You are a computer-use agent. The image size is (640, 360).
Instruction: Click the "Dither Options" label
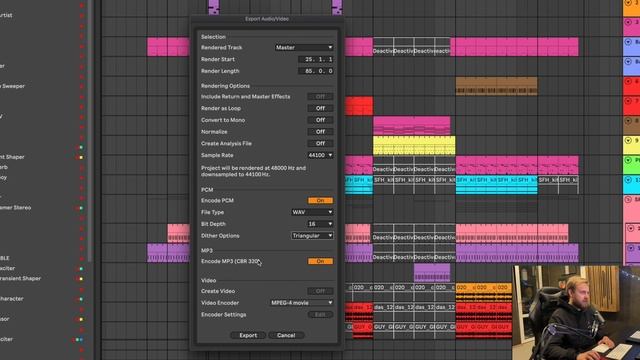pos(220,236)
